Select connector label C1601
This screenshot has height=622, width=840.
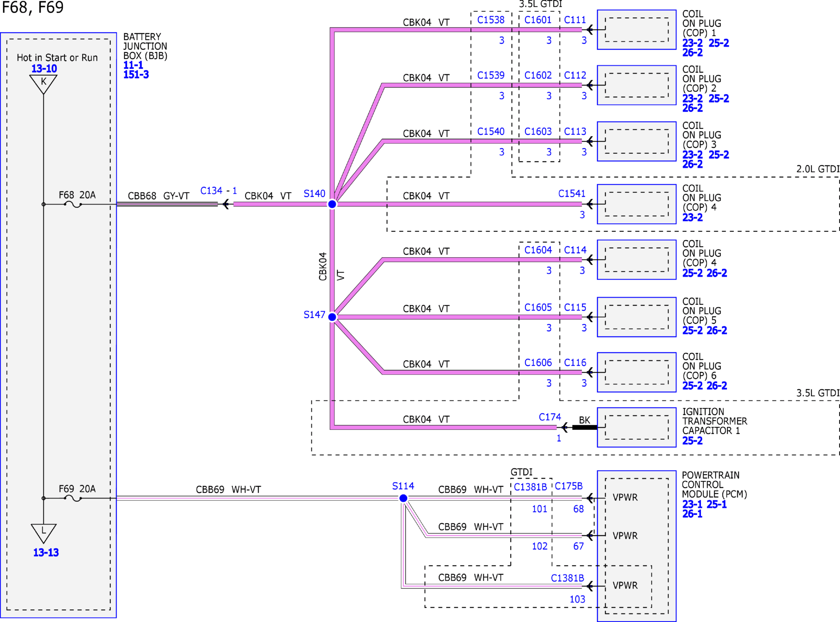coord(538,20)
